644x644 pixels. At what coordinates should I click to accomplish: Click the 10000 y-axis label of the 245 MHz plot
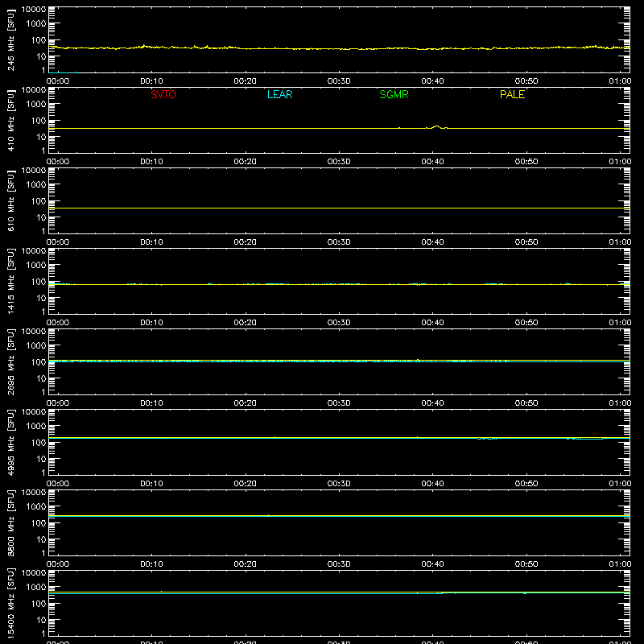click(34, 10)
